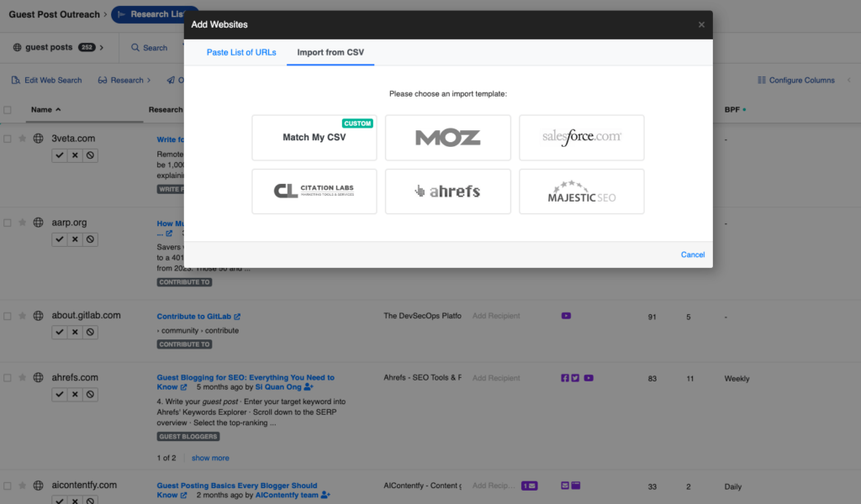Select the MOZ import template
The image size is (861, 504).
click(447, 138)
